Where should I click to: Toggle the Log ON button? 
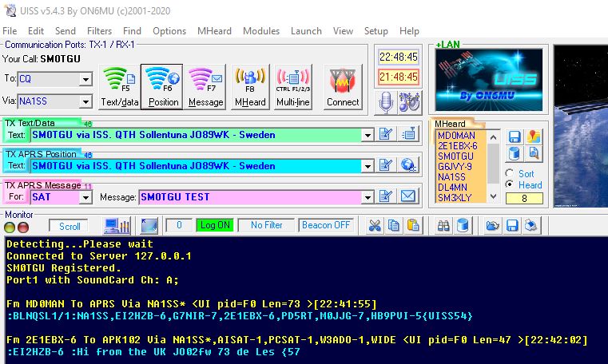tap(215, 225)
